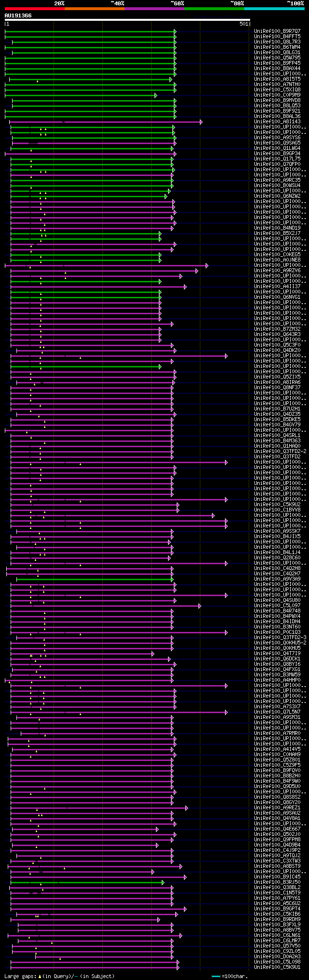Screen dimensions: 309x980
Task: Select the UniRef100_B9GP34 label
Action: click(x=277, y=154)
